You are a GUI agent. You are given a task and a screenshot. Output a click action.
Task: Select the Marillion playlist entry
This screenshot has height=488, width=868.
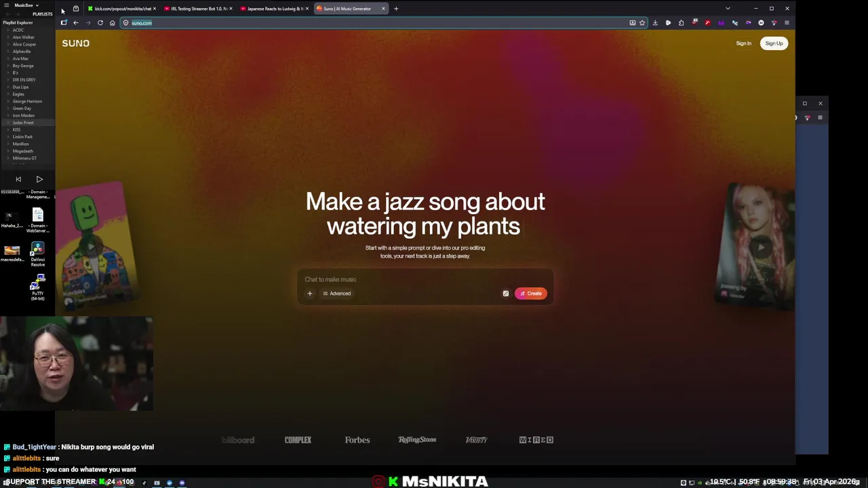(20, 144)
